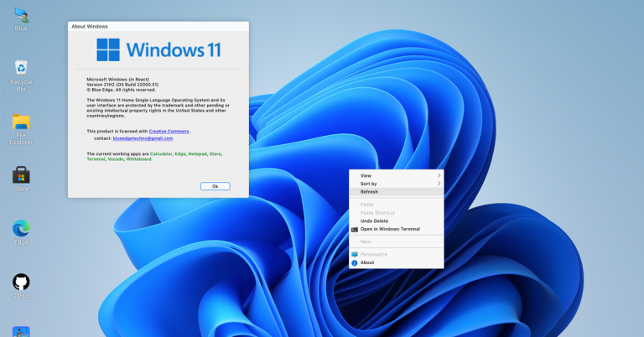Click the monitor icon beside Personalize
This screenshot has width=644, height=337.
click(x=355, y=255)
